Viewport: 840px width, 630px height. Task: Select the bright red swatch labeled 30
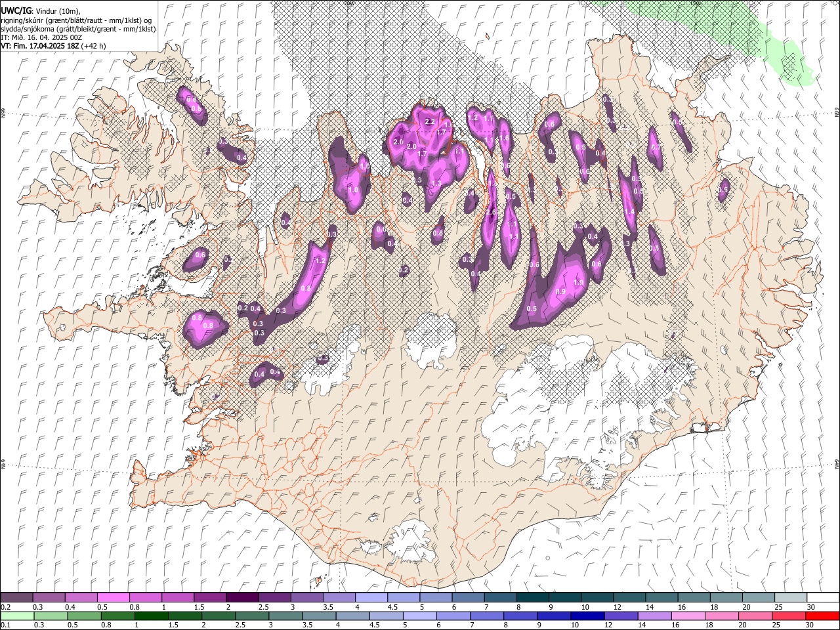pyautogui.click(x=823, y=616)
